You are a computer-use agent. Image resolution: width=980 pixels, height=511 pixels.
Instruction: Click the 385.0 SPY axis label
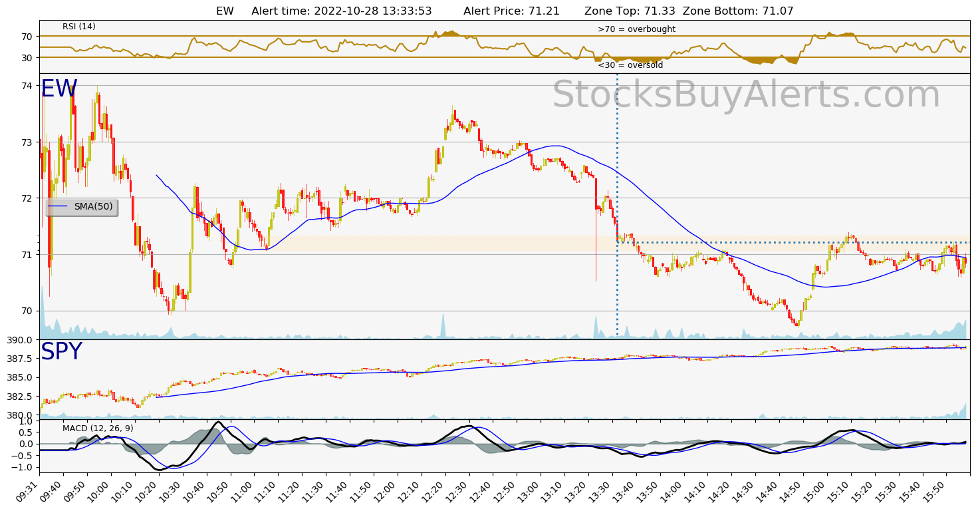[19, 377]
